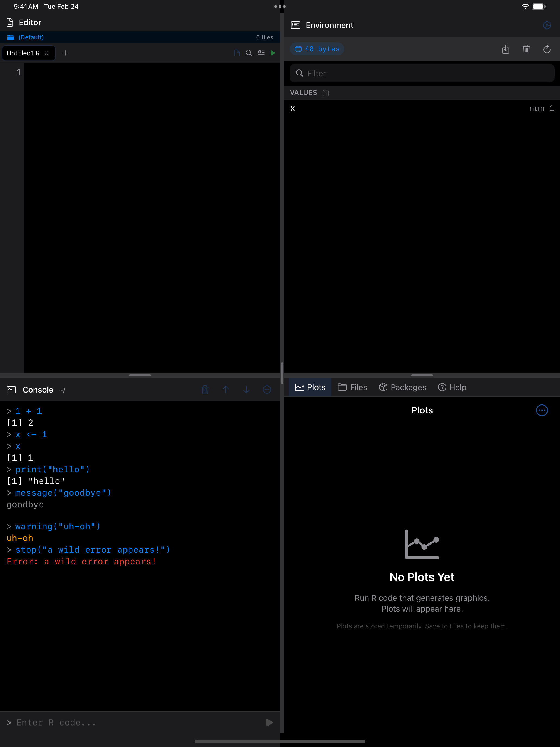Save the current editor file

tap(237, 53)
